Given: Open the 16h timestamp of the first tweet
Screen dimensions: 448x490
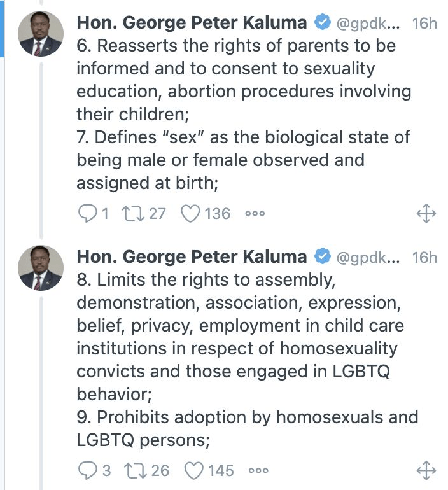Looking at the screenshot, I should tap(424, 24).
